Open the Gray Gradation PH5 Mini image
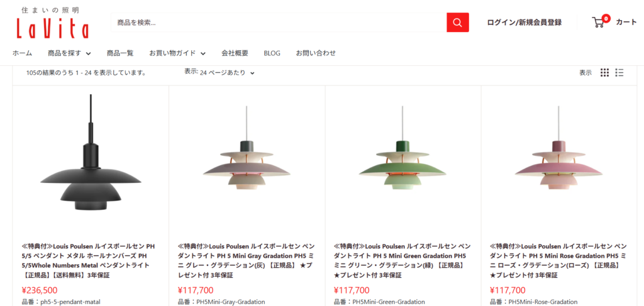This screenshot has width=644, height=306. pos(247,147)
